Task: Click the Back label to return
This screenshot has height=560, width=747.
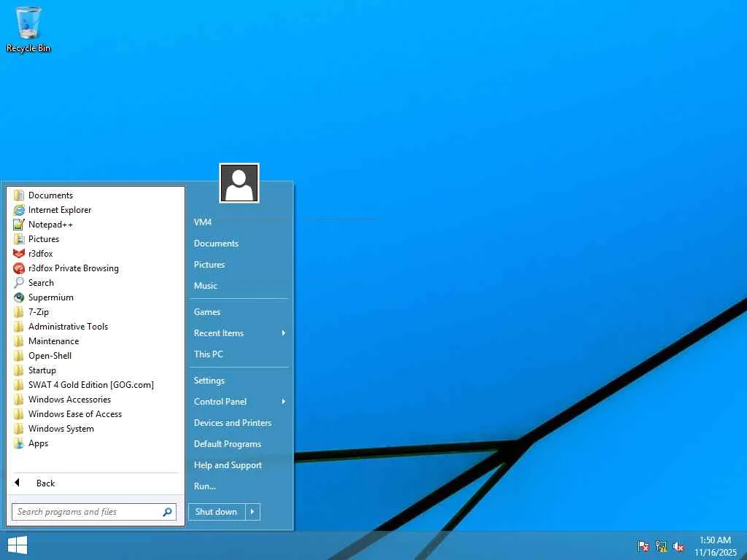Action: click(46, 483)
